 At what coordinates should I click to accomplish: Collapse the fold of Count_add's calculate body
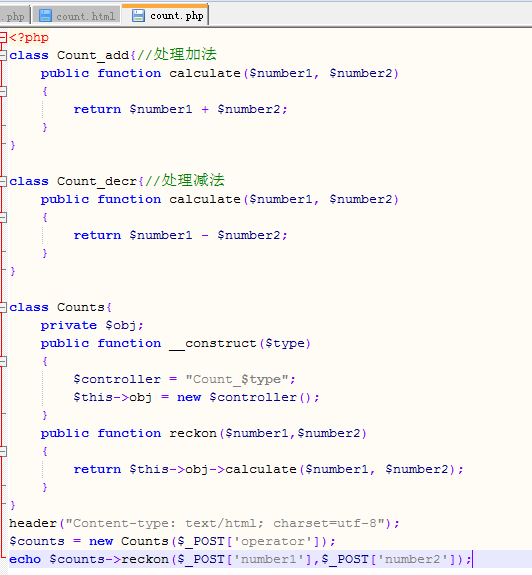(x=3, y=91)
